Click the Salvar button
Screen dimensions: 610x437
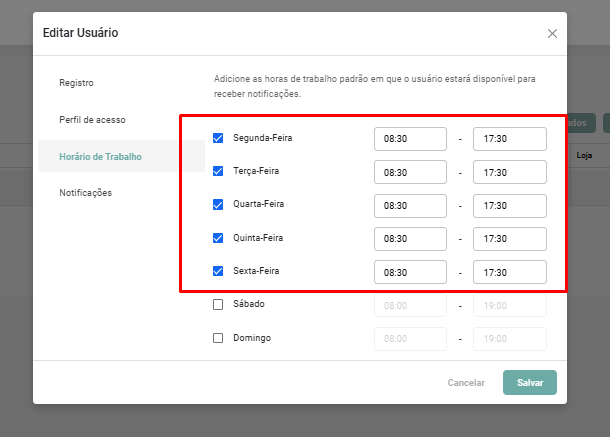(529, 383)
